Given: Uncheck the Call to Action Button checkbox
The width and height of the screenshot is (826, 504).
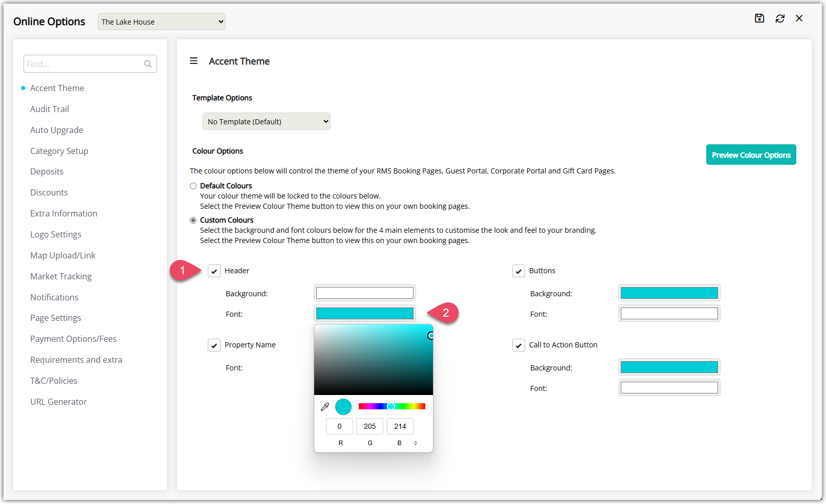Looking at the screenshot, I should (519, 345).
